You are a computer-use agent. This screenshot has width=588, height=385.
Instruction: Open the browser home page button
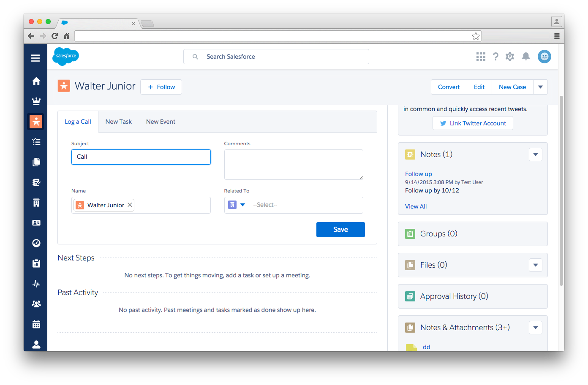66,36
